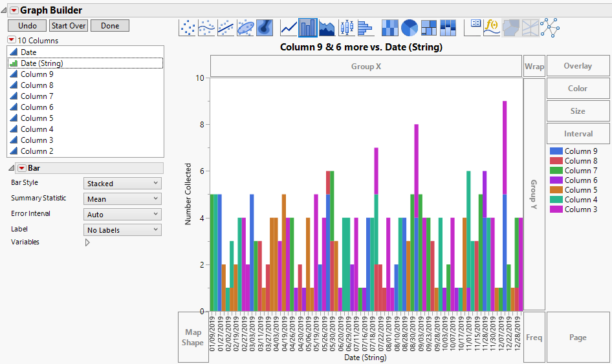Select the Box Plot icon
The width and height of the screenshot is (612, 364).
[x=347, y=27]
